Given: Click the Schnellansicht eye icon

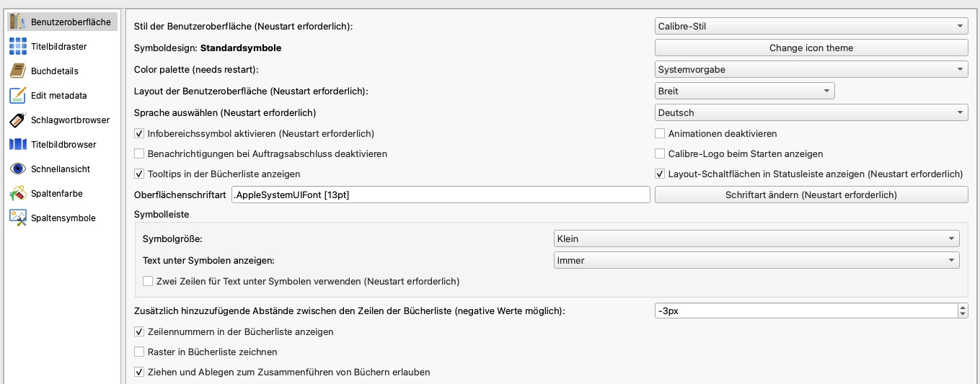Looking at the screenshot, I should click(18, 169).
